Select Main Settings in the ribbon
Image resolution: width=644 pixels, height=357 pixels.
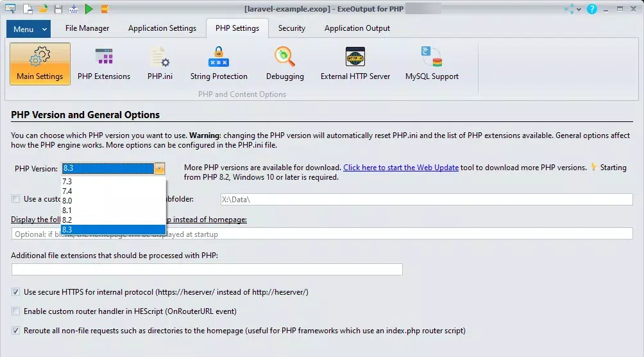tap(40, 64)
